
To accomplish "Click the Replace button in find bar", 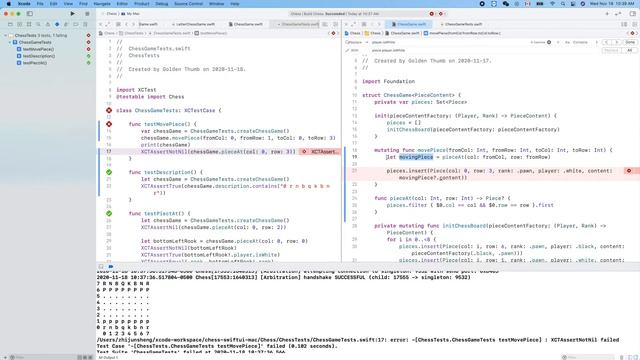I will pyautogui.click(x=611, y=50).
